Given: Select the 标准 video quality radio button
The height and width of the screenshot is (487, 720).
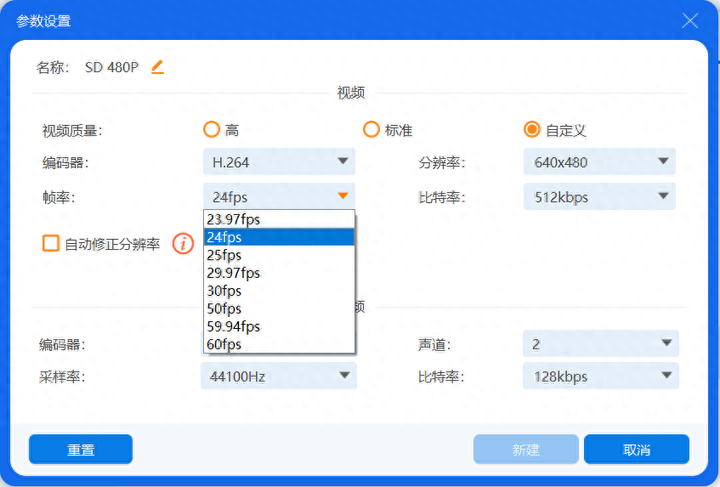Looking at the screenshot, I should coord(371,130).
